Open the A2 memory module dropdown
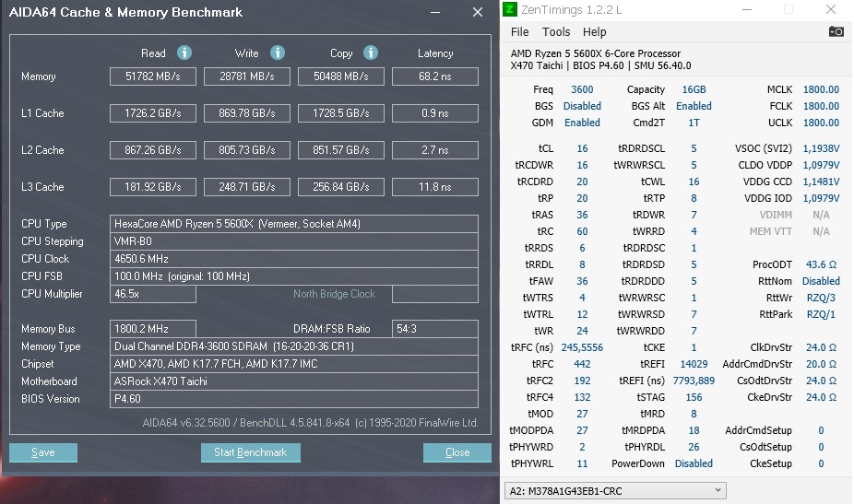 tap(615, 490)
